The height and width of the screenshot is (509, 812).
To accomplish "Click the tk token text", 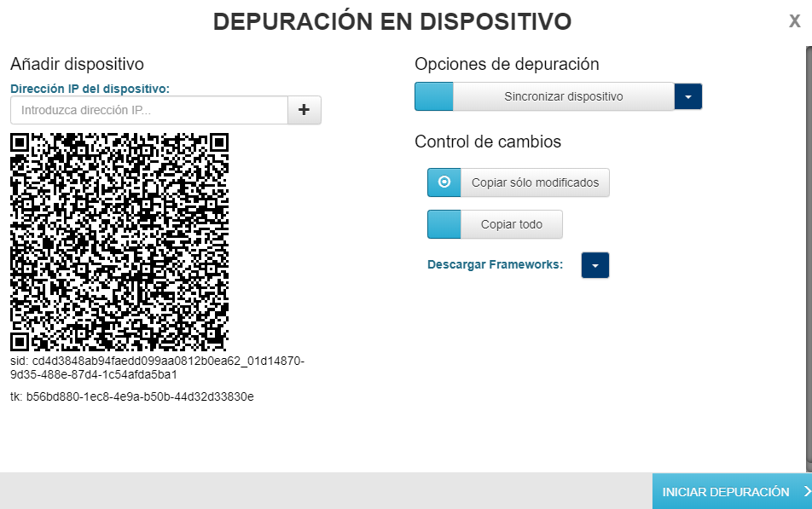I will [132, 396].
